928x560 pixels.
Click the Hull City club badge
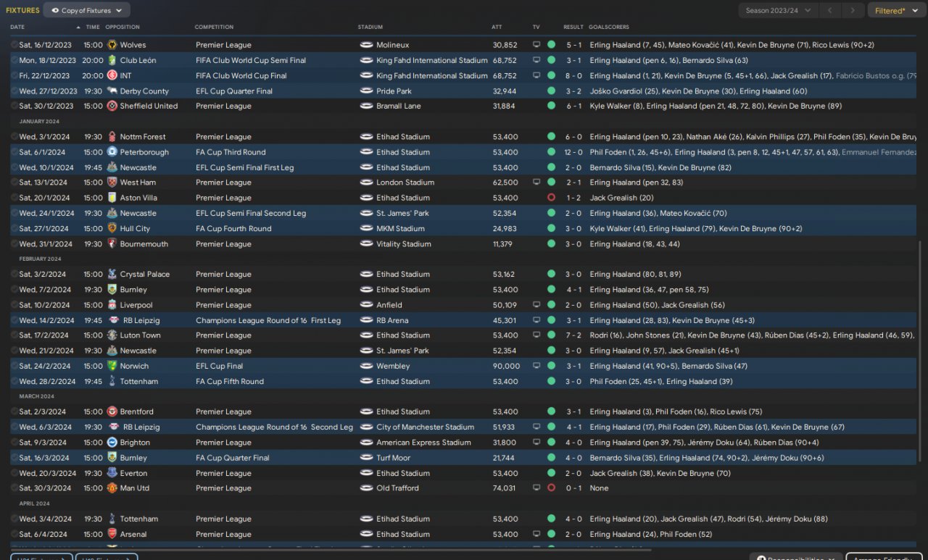pyautogui.click(x=112, y=229)
